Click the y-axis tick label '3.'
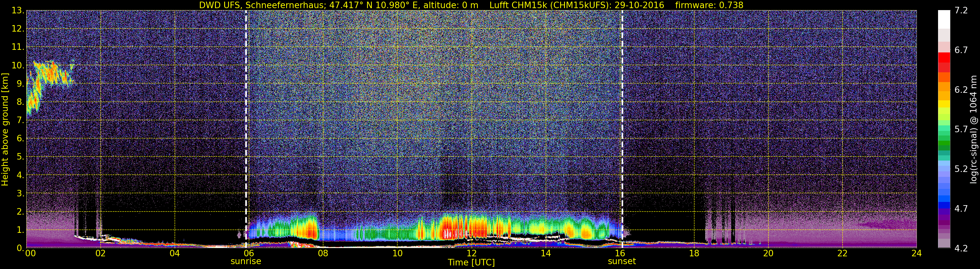Screen dimensions: 980x269 click(x=20, y=193)
